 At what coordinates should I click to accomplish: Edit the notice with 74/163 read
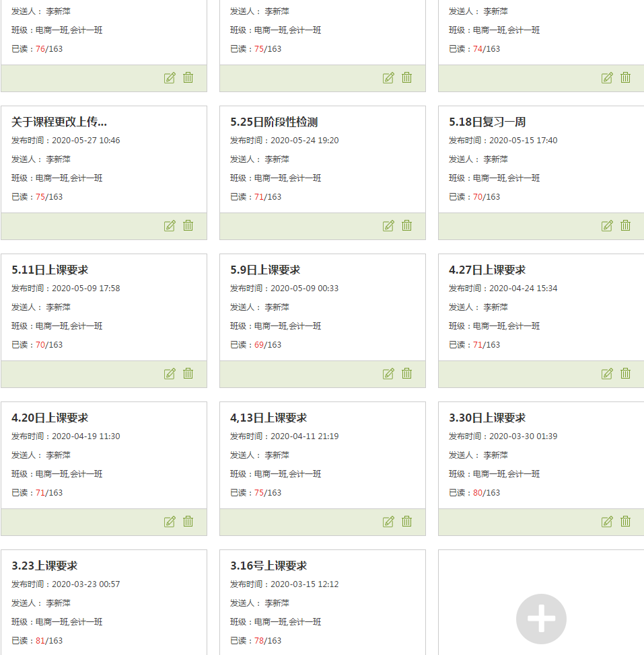(607, 78)
